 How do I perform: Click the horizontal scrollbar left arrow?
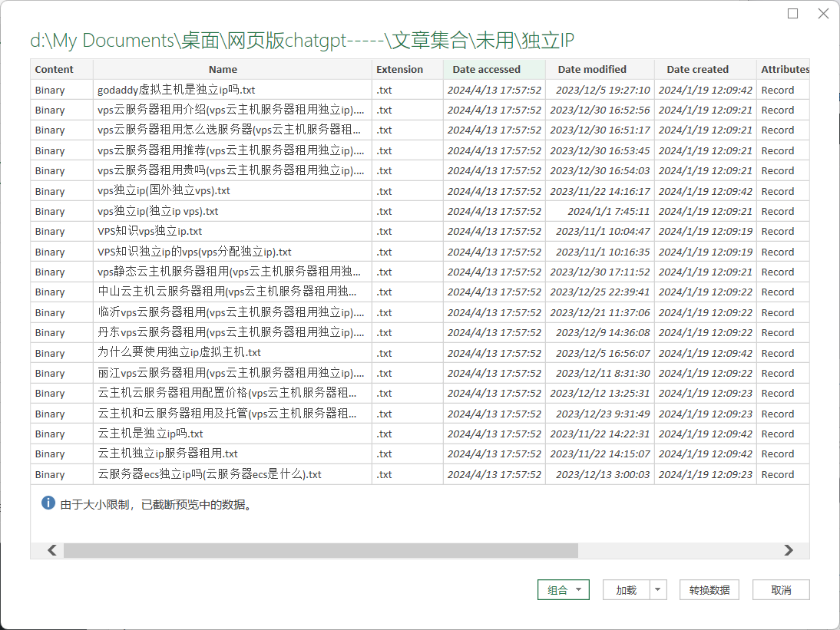point(51,550)
